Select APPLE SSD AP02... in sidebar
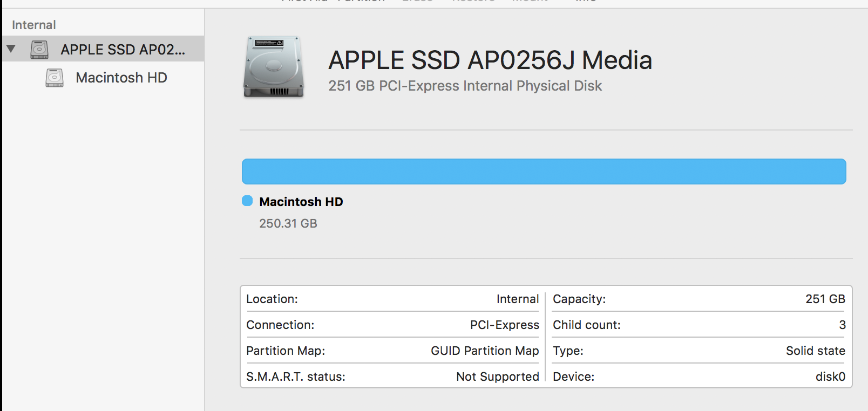The height and width of the screenshot is (411, 868). click(103, 49)
